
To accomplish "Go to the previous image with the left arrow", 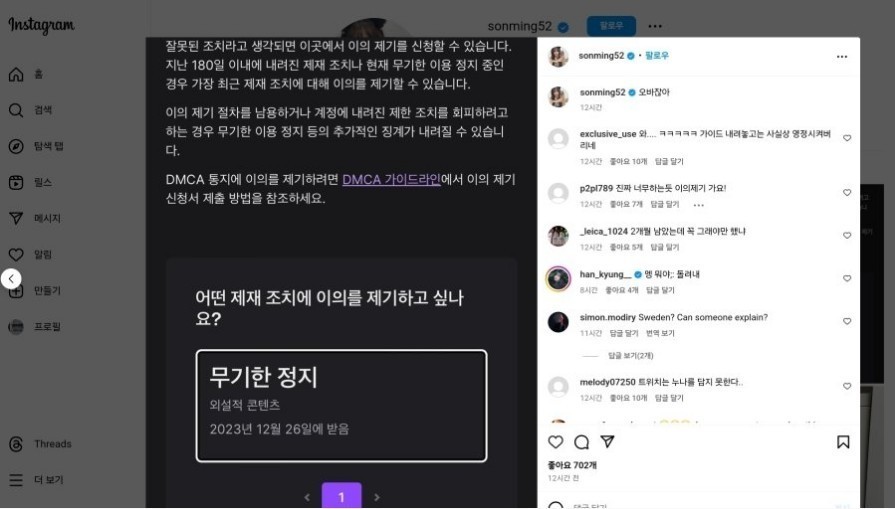I will [11, 278].
